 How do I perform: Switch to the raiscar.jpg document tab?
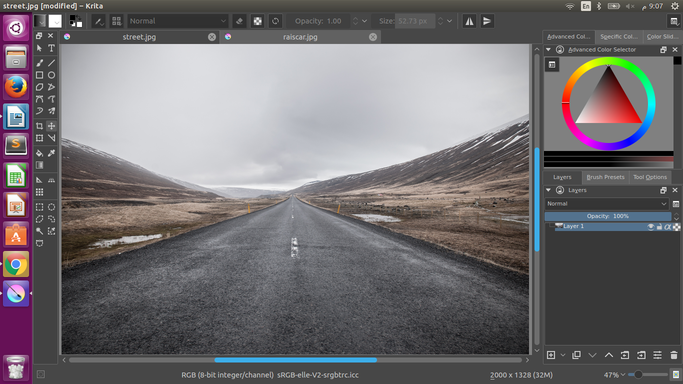click(300, 37)
